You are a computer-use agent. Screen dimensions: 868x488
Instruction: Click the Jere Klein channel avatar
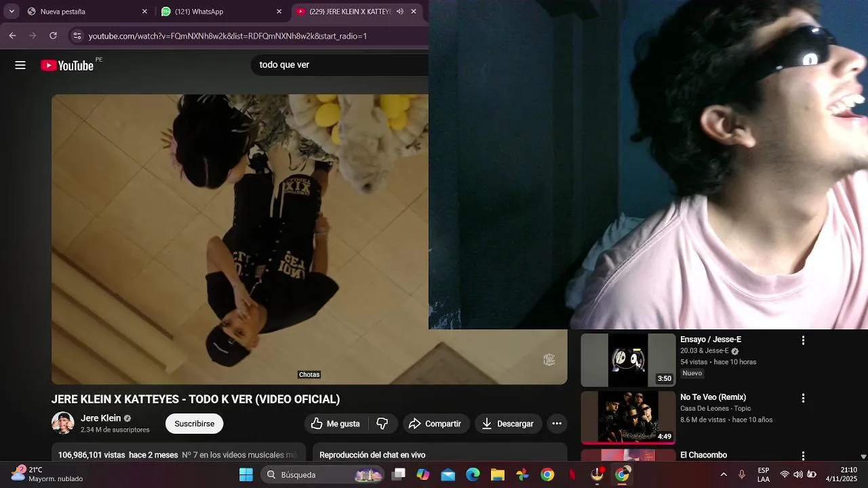[x=63, y=423]
